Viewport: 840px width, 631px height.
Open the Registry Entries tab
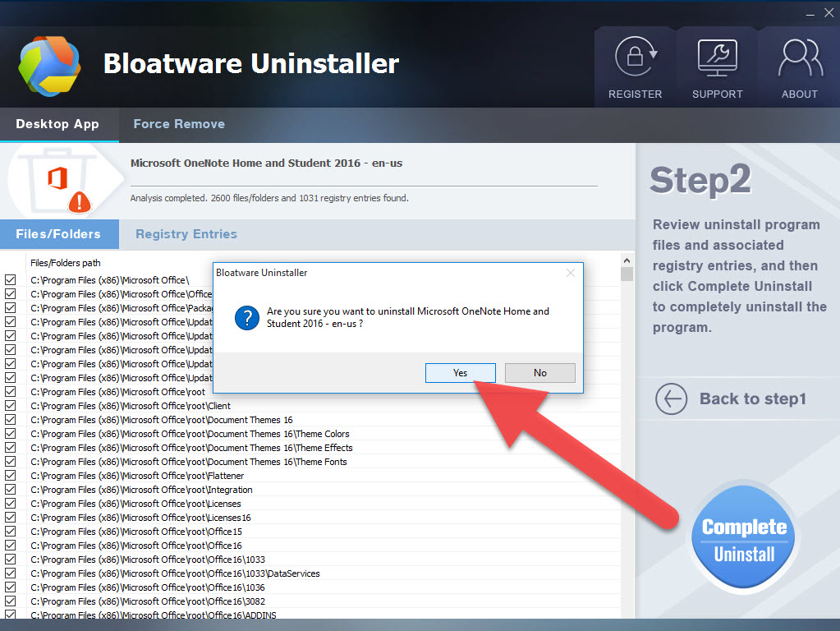click(186, 234)
